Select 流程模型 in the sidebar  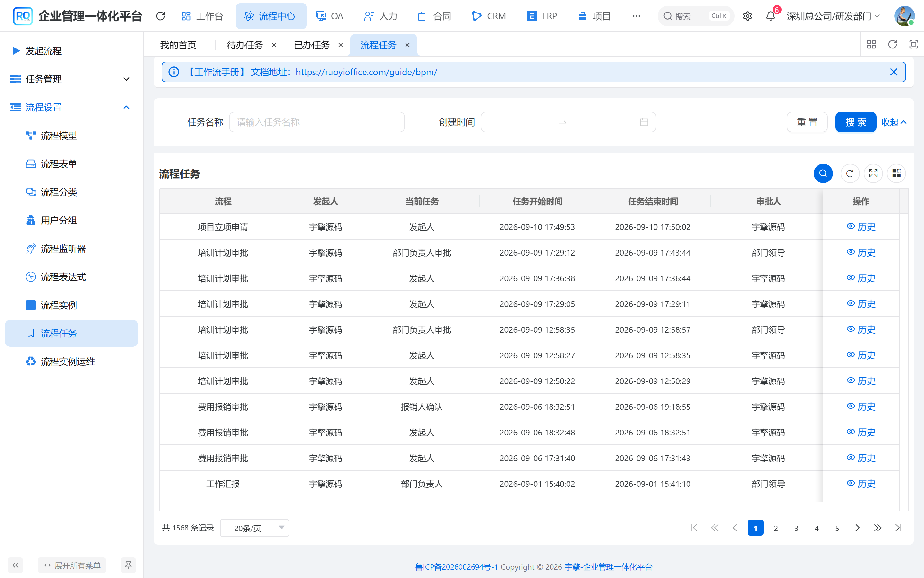point(72,136)
